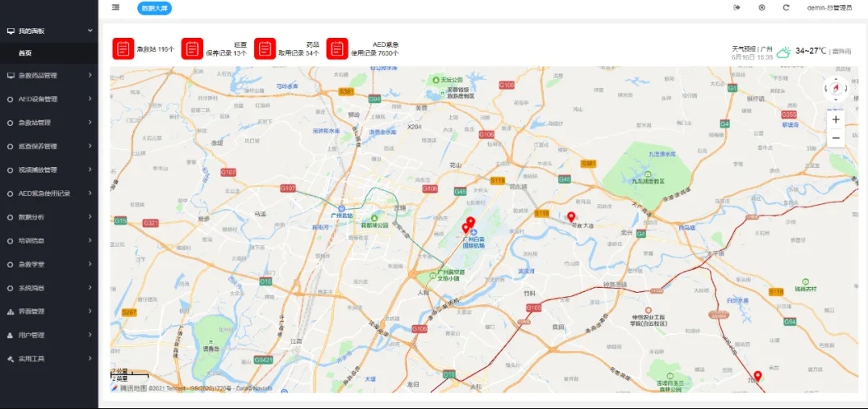This screenshot has width=868, height=409.
Task: Click the refresh icon in top bar
Action: click(x=786, y=7)
